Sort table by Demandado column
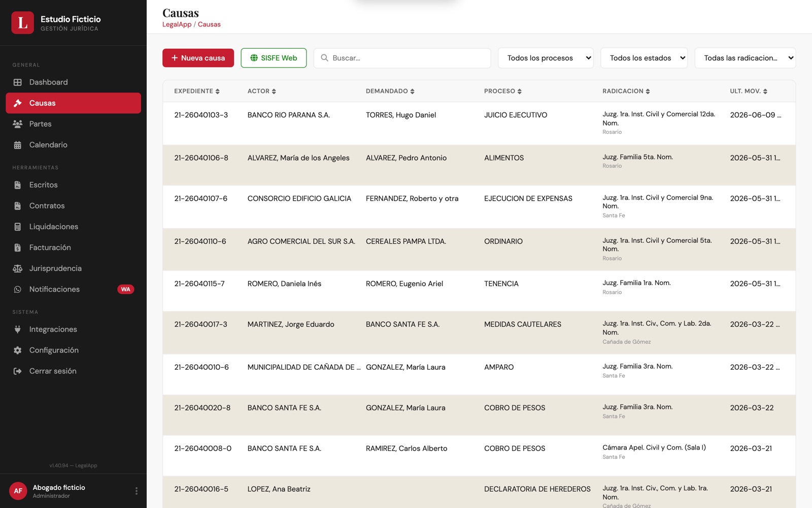Viewport: 812px width, 508px height. 390,91
